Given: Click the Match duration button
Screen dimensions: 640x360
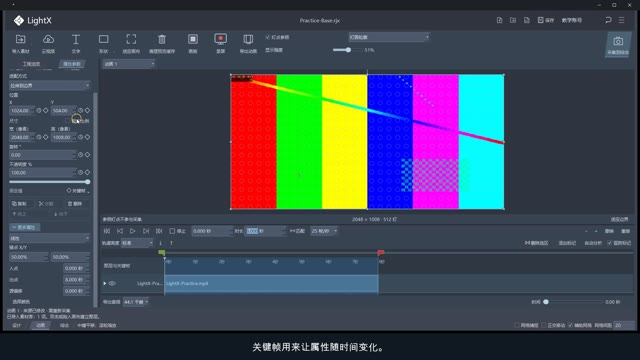Looking at the screenshot, I should pyautogui.click(x=297, y=231).
